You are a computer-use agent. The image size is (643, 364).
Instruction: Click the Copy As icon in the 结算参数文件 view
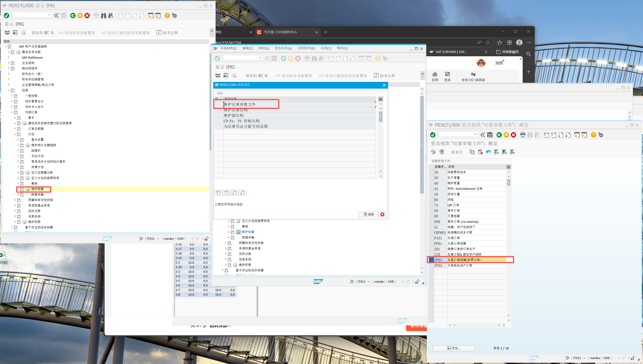point(472,152)
